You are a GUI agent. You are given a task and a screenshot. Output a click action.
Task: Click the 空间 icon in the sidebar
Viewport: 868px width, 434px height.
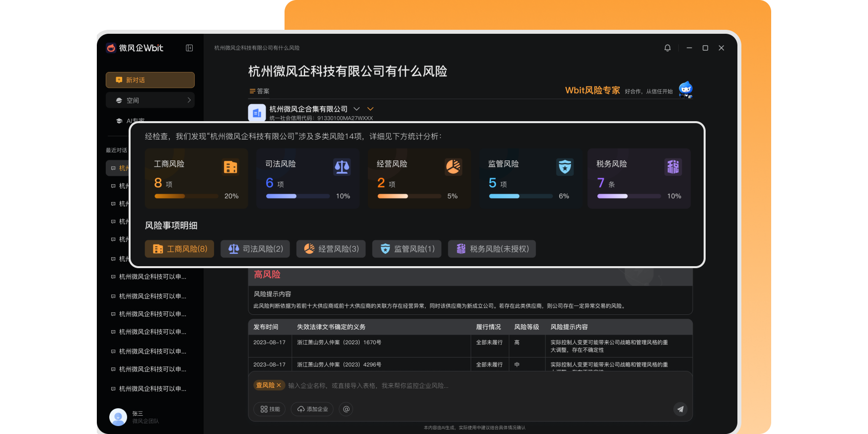[x=119, y=100]
